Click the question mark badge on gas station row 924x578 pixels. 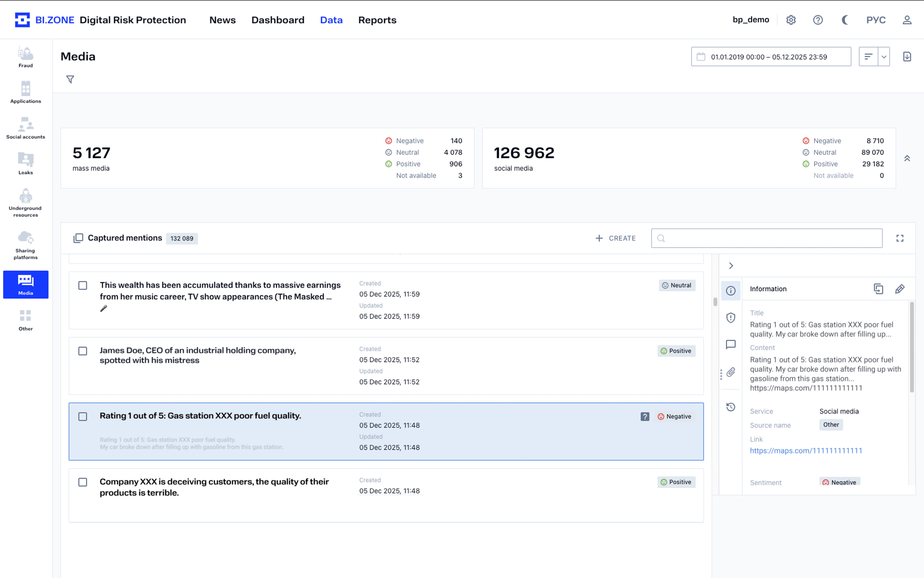645,416
